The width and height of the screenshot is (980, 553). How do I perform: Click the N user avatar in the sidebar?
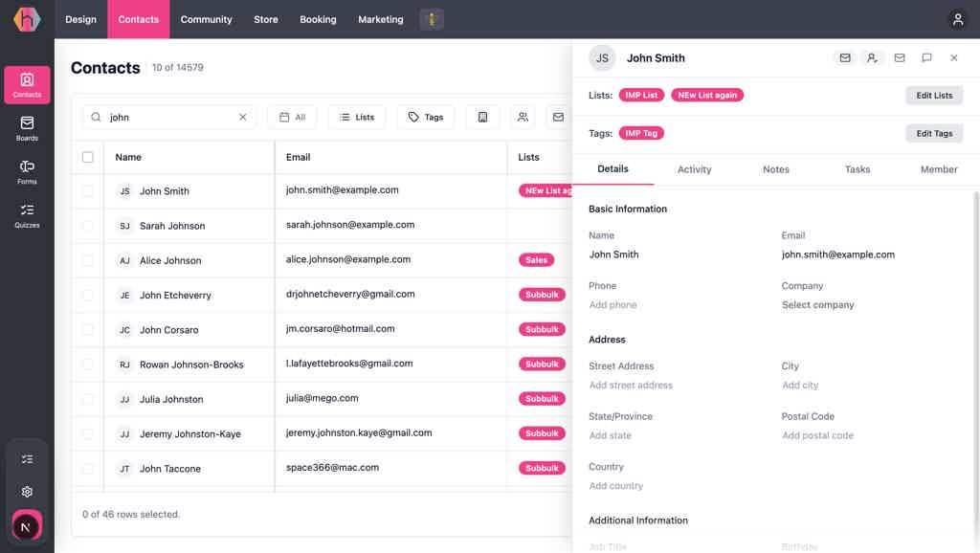pyautogui.click(x=26, y=527)
